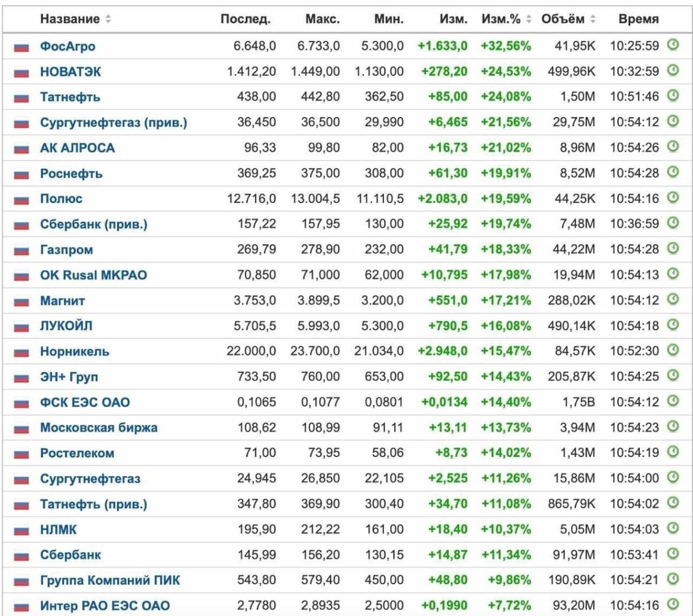Sort by Изм.% using its sort arrows

pos(529,19)
